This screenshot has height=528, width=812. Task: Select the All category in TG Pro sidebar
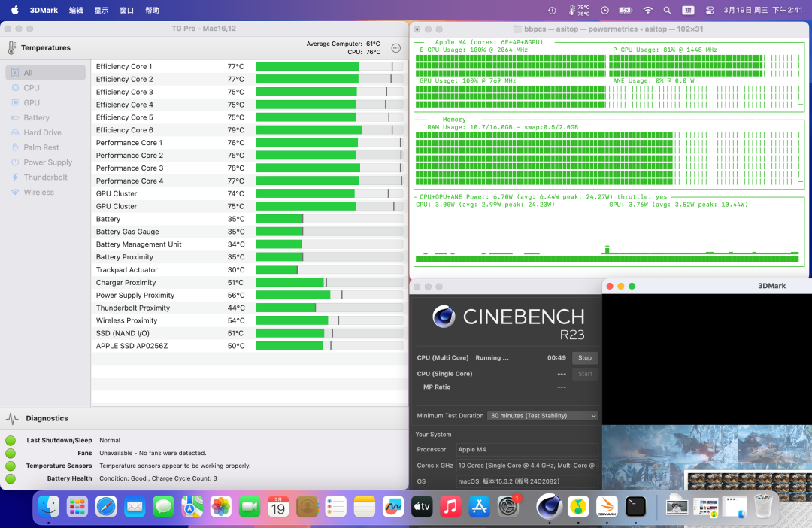pos(46,73)
